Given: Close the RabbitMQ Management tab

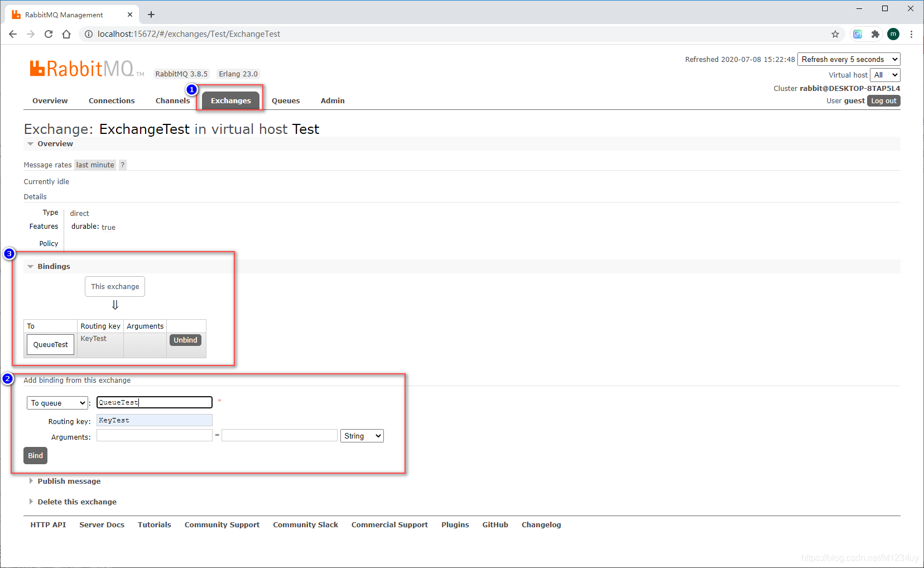Looking at the screenshot, I should 130,15.
